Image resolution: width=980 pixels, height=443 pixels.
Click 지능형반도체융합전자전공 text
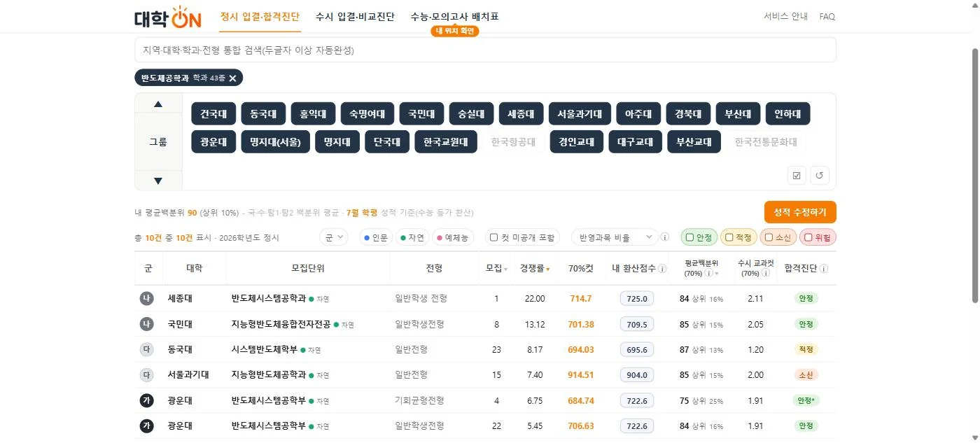pyautogui.click(x=281, y=324)
